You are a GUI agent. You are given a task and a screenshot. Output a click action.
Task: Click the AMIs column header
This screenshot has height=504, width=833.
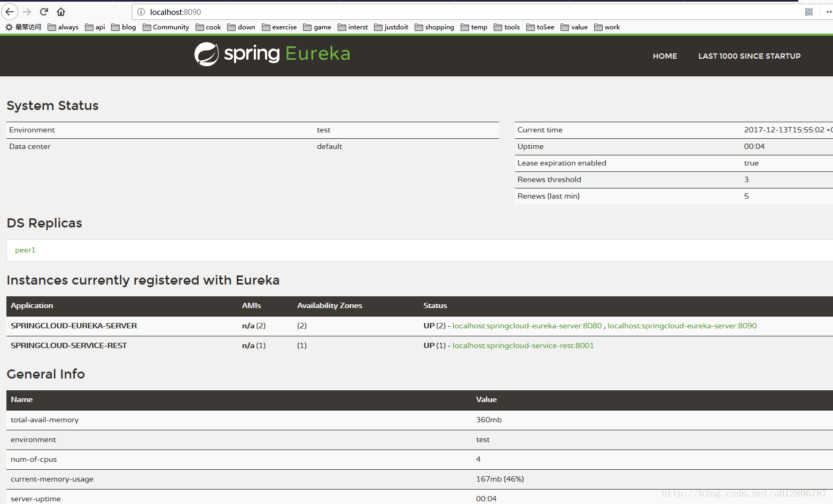(x=252, y=305)
